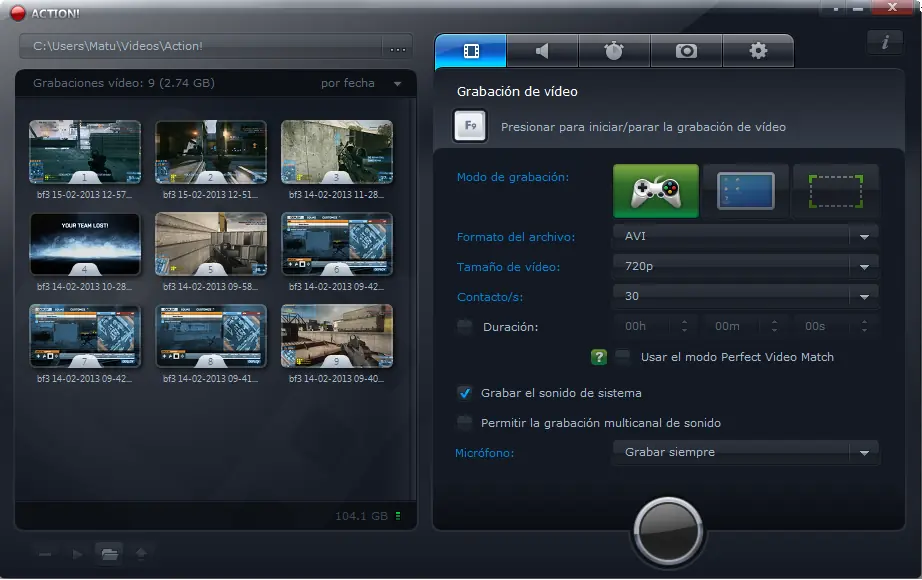Viewport: 922px width, 580px height.
Task: Select thumbnail 4 'Your team lost'
Action: point(85,244)
